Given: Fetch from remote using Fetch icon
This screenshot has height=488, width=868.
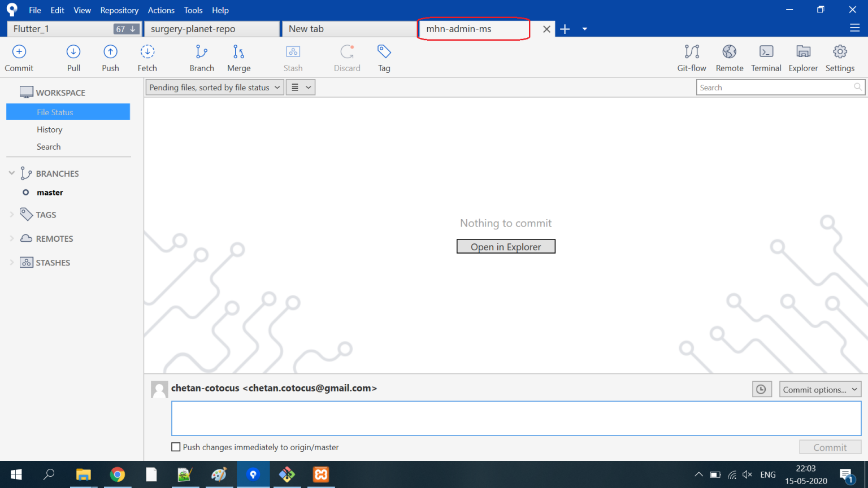Looking at the screenshot, I should click(x=147, y=52).
